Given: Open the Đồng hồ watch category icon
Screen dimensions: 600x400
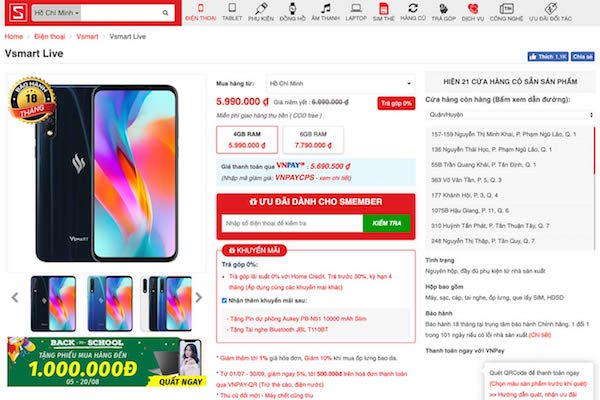Looking at the screenshot, I should (x=292, y=8).
